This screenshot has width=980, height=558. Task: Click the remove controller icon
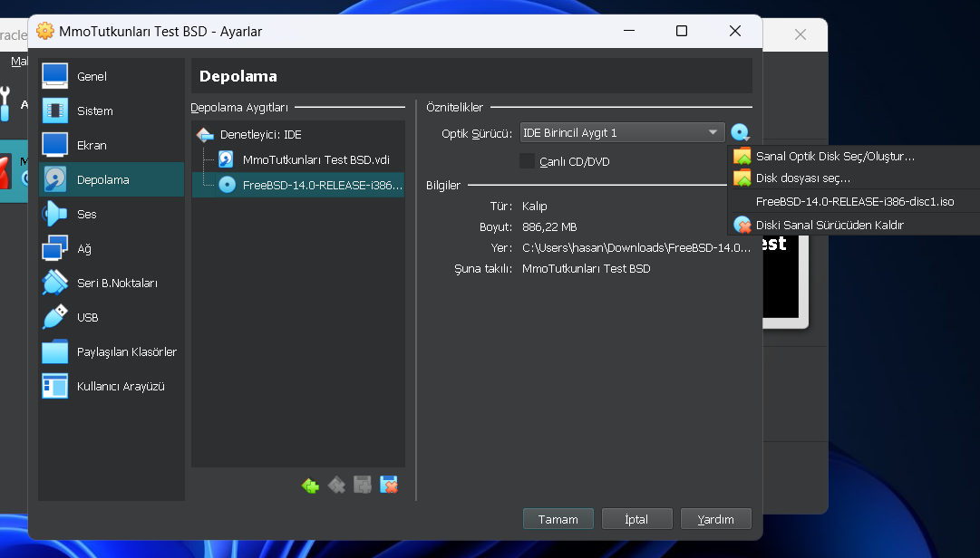coord(336,485)
